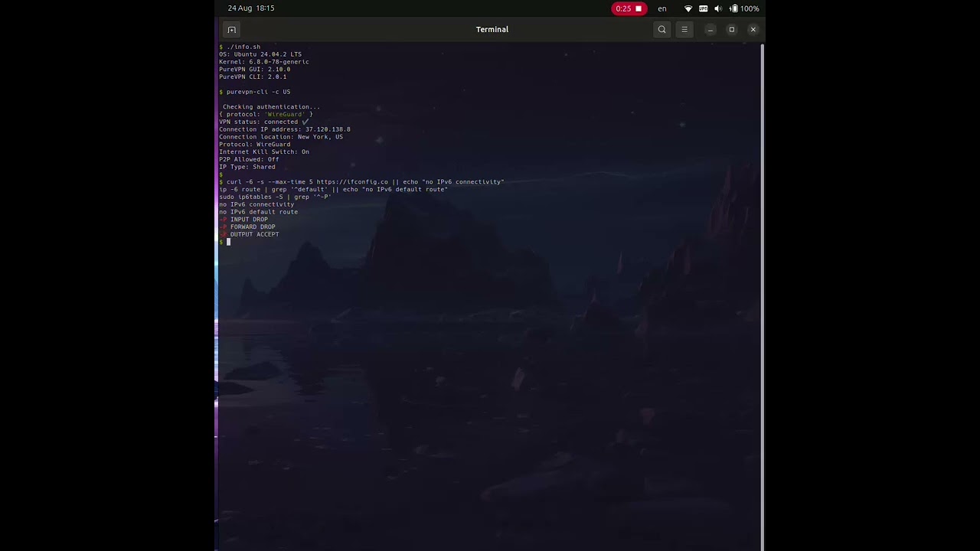Click the search icon in Terminal header

662,30
